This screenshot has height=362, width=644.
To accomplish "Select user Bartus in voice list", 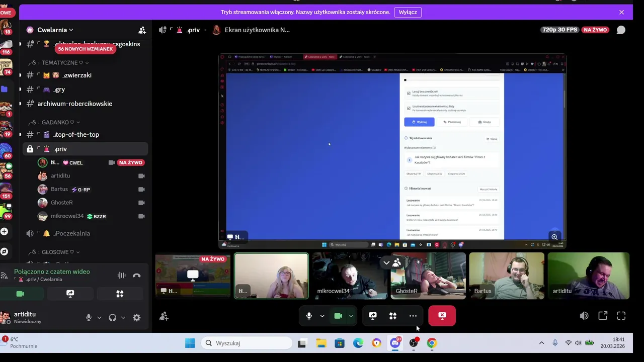I will coord(92,190).
